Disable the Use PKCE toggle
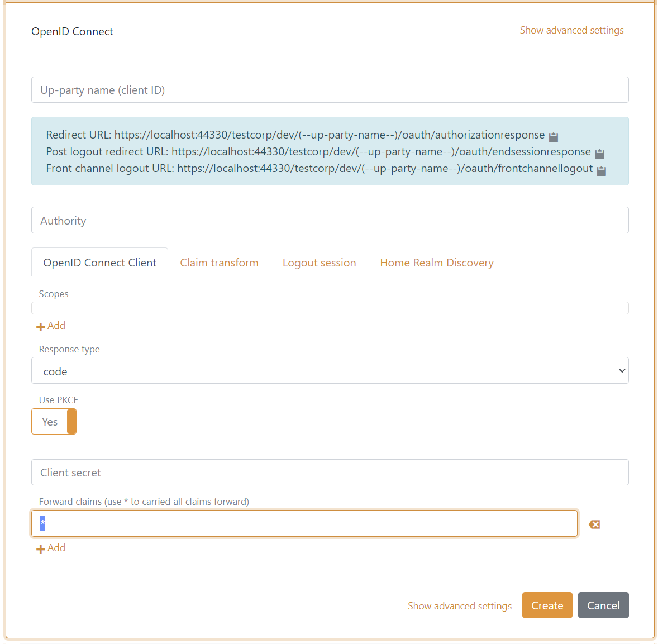Viewport: 658px width, 644px height. point(54,421)
